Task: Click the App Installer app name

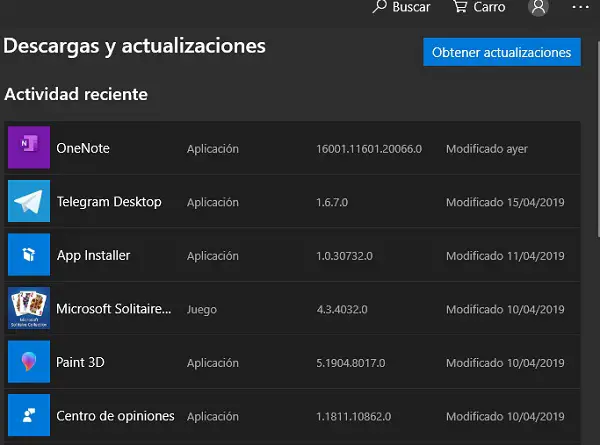Action: (93, 256)
